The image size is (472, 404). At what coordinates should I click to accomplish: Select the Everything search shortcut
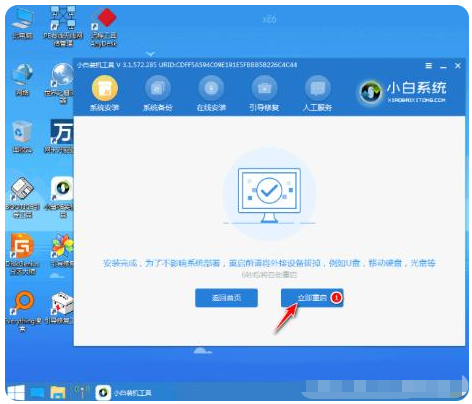[22, 311]
